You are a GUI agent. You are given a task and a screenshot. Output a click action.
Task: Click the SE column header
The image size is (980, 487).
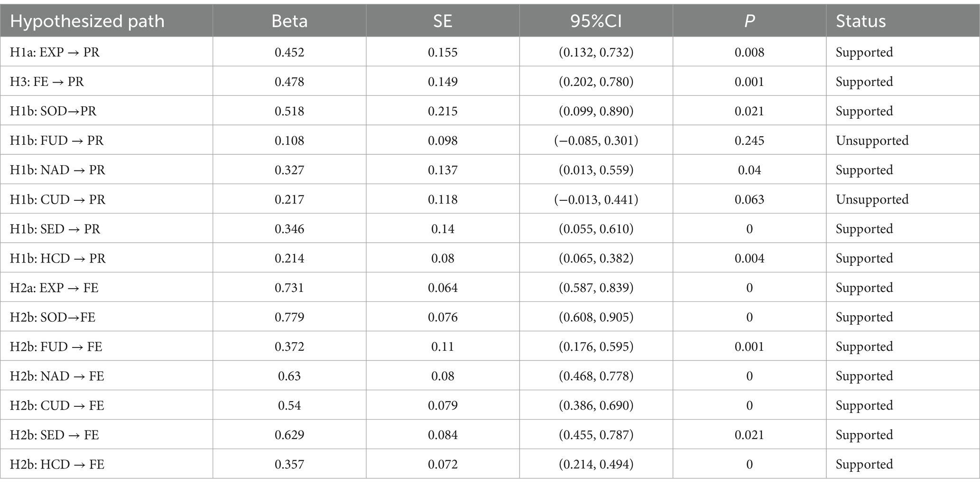point(443,21)
